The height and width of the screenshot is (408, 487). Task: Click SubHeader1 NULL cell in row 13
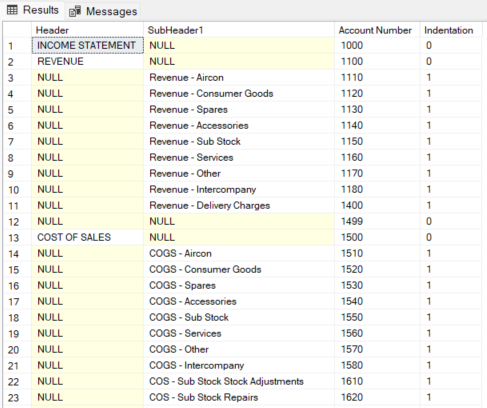pos(239,237)
